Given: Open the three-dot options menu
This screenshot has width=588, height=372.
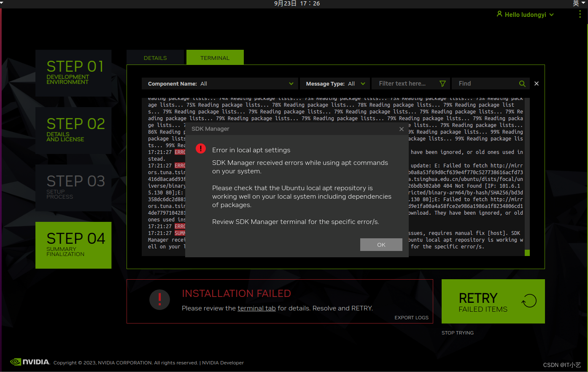Looking at the screenshot, I should (580, 14).
